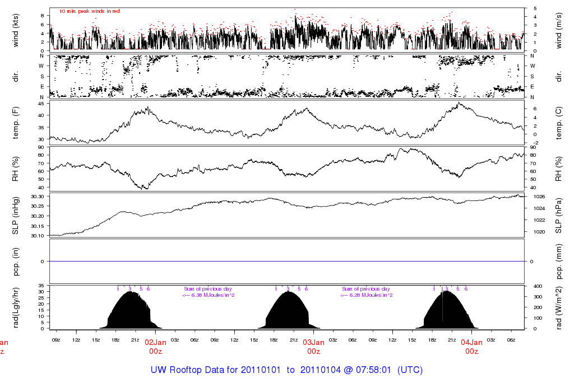The width and height of the screenshot is (574, 392).
Task: Click the 'SLP (inHg)' axis label
Action: [x=16, y=214]
